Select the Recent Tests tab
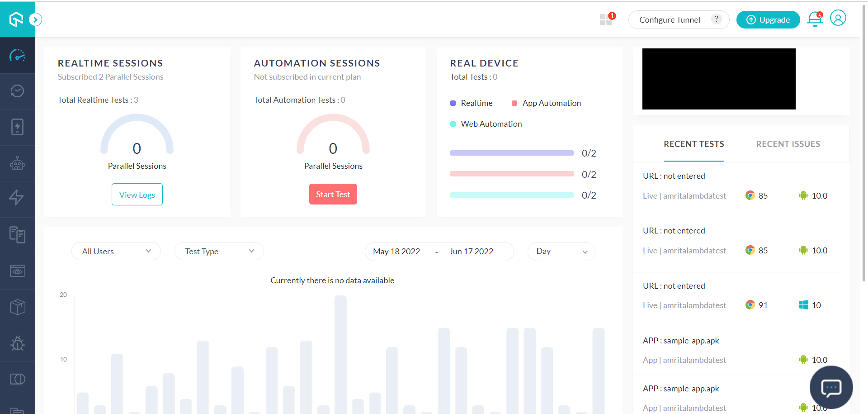Viewport: 868px width, 414px height. click(x=693, y=144)
